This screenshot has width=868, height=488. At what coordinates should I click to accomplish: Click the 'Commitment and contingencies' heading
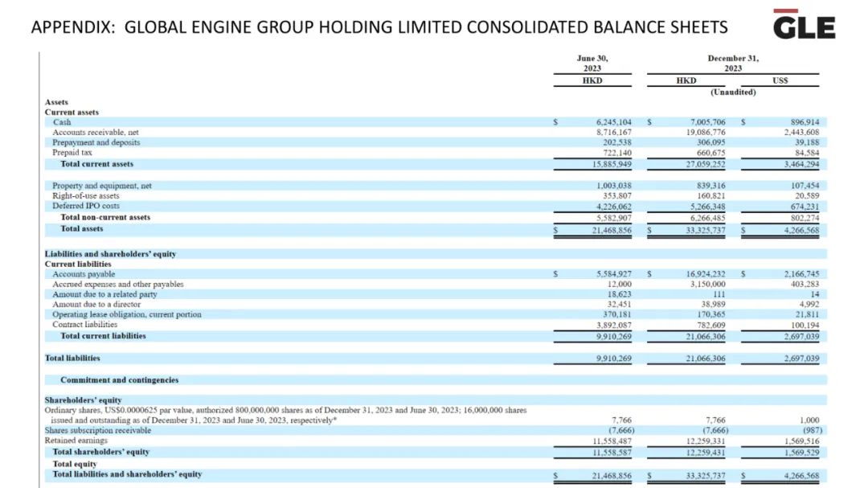[120, 380]
